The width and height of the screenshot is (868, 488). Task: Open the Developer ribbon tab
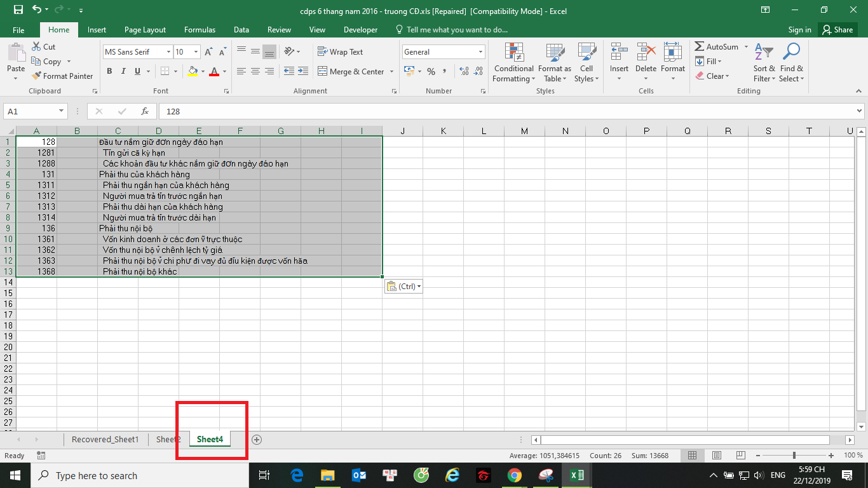[360, 29]
